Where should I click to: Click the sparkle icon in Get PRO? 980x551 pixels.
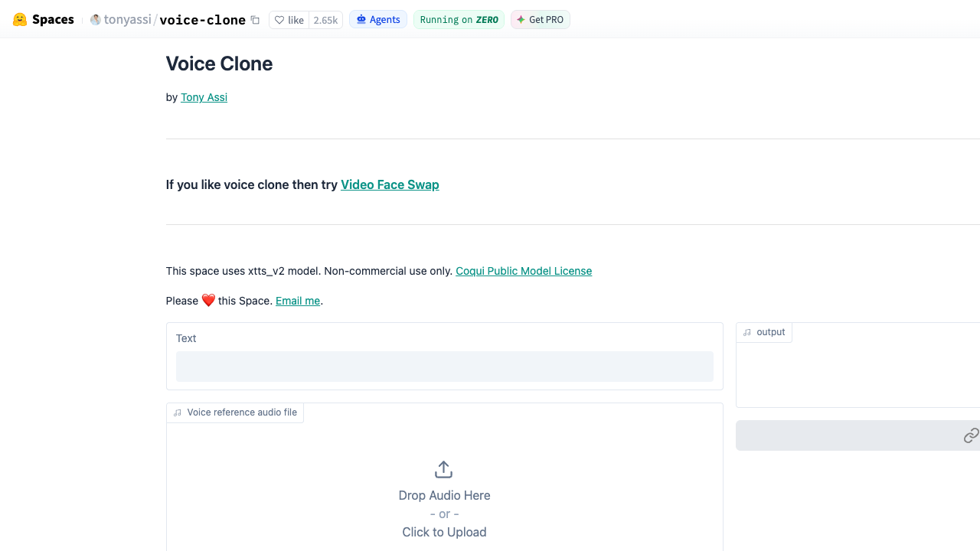[521, 20]
